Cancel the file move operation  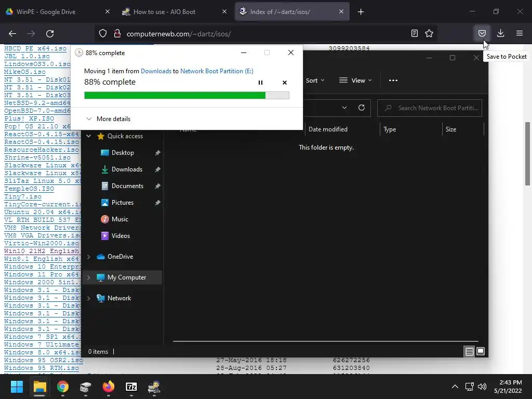285,83
